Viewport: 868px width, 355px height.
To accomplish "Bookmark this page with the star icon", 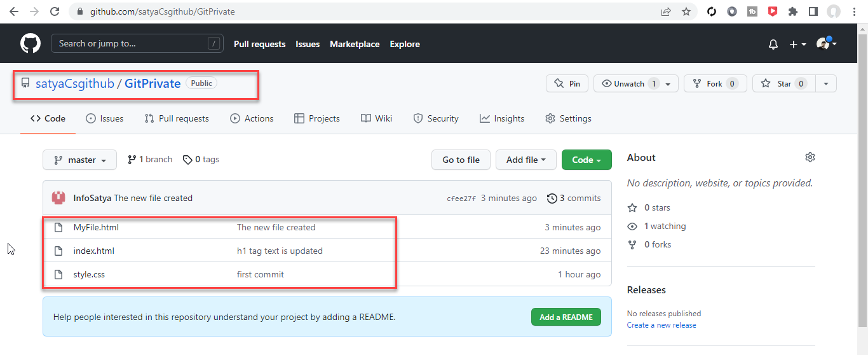I will tap(686, 11).
